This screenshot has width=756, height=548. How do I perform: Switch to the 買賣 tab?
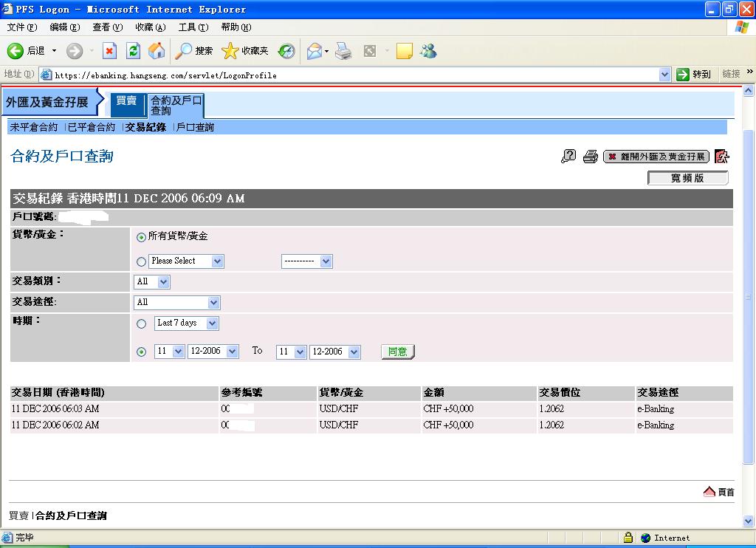coord(127,104)
